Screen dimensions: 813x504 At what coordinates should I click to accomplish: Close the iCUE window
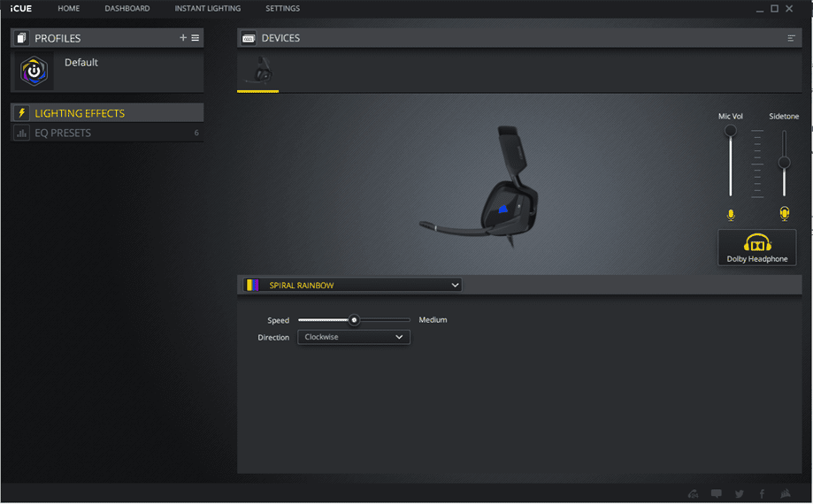tap(789, 8)
